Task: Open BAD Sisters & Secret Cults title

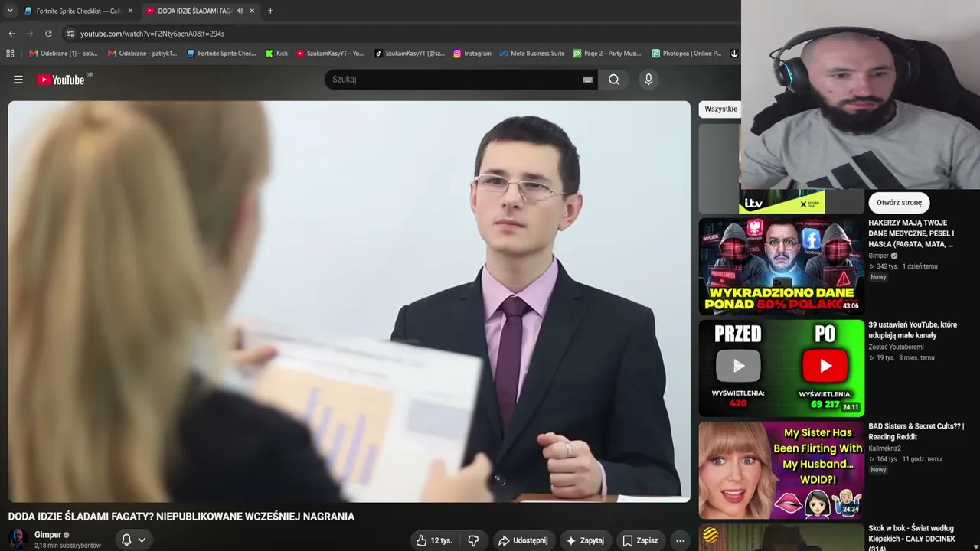Action: [x=916, y=432]
